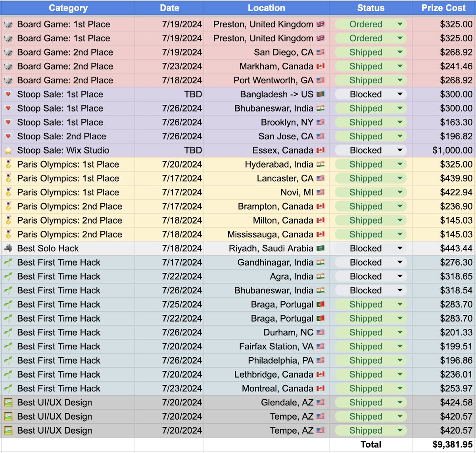Select the Stoop Sale: 2nd Place cell
This screenshot has width=476, height=453.
pyautogui.click(x=68, y=137)
